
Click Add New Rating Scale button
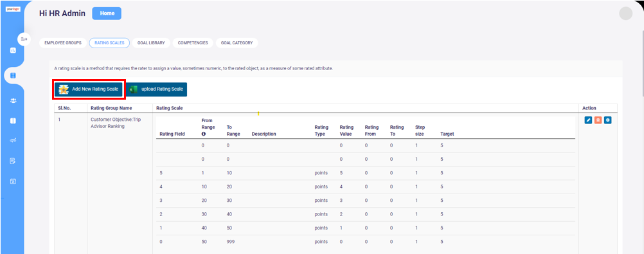tap(89, 89)
